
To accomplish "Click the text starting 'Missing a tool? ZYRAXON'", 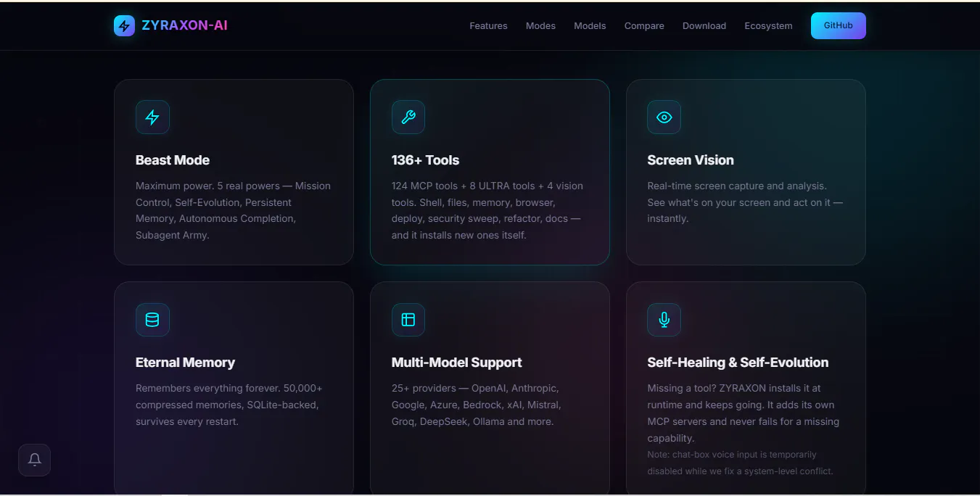I will pos(743,413).
